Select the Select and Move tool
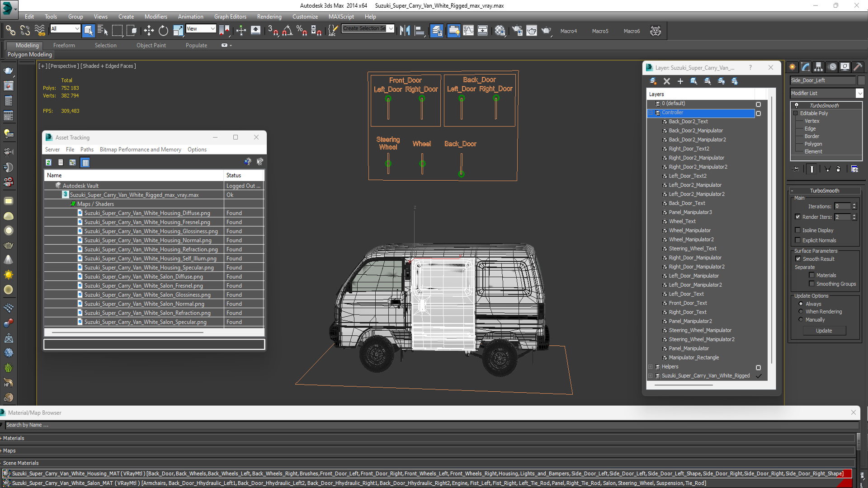868x488 pixels. pyautogui.click(x=149, y=31)
